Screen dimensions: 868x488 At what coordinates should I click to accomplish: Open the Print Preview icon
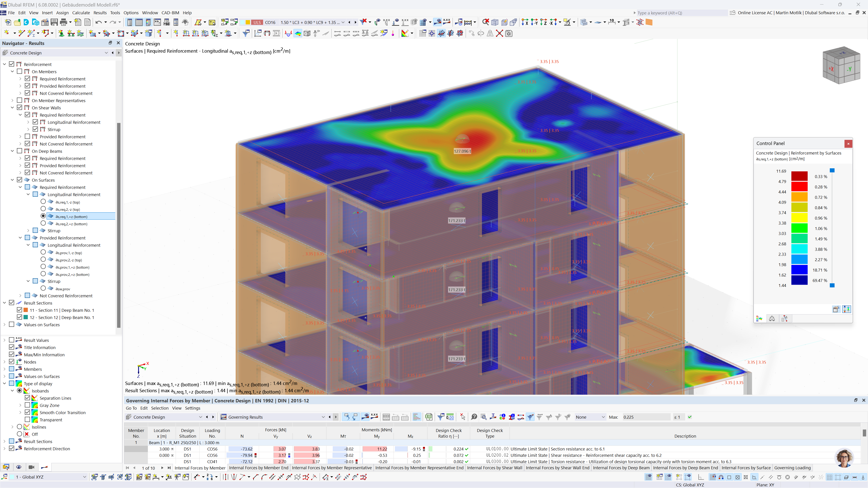(x=64, y=22)
